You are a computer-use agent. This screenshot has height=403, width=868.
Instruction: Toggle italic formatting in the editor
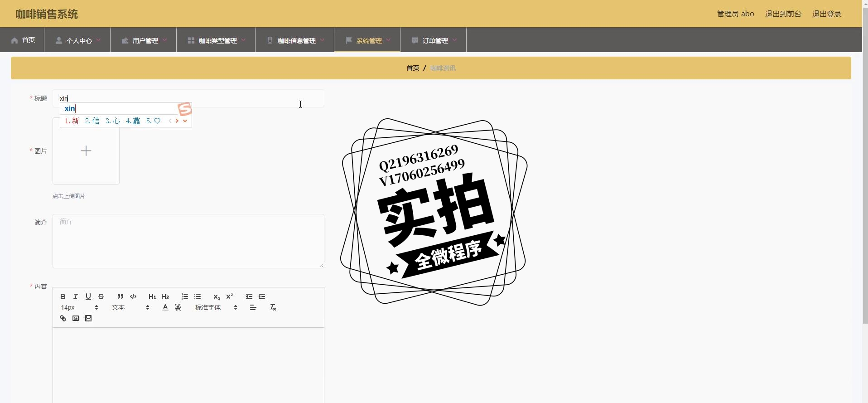tap(76, 296)
